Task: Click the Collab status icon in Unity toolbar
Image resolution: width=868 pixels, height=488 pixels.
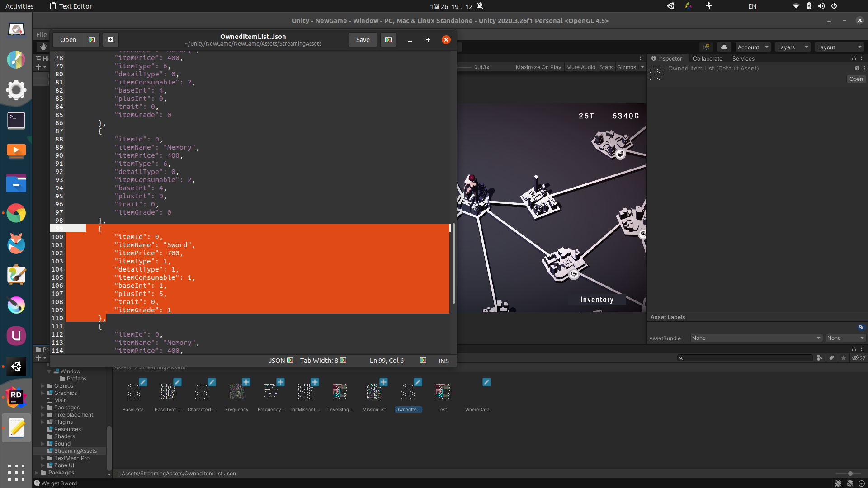Action: [706, 47]
